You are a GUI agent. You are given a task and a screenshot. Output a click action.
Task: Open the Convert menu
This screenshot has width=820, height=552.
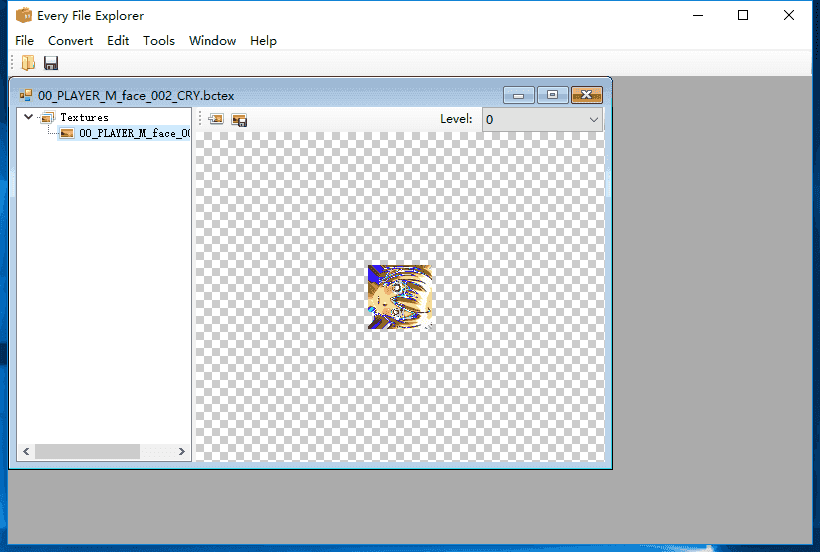tap(71, 41)
